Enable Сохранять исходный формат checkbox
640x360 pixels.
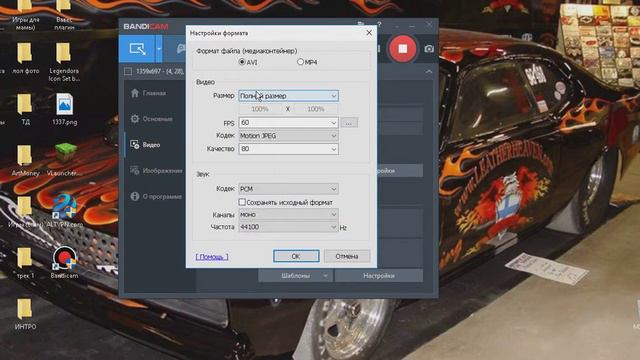coord(242,202)
